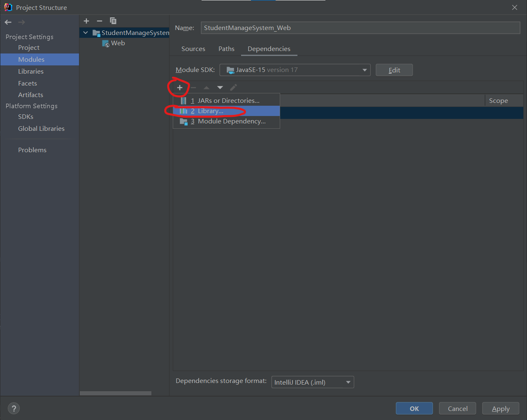The image size is (527, 420).
Task: Add a new module with plus icon above module tree
Action: [86, 21]
